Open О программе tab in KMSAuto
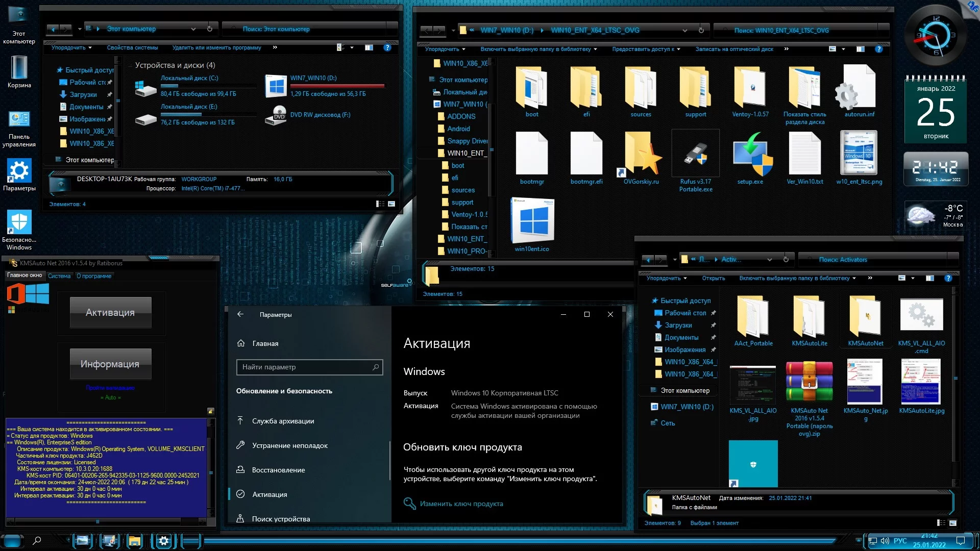The width and height of the screenshot is (980, 551). tap(94, 276)
